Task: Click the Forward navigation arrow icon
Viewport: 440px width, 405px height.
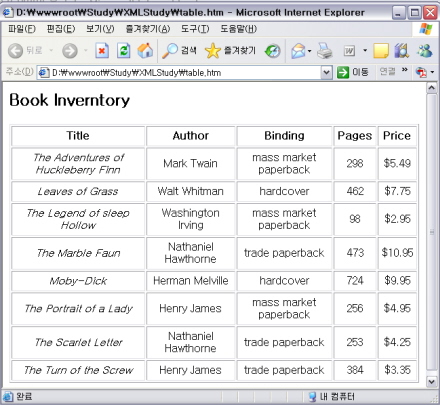Action: point(70,51)
